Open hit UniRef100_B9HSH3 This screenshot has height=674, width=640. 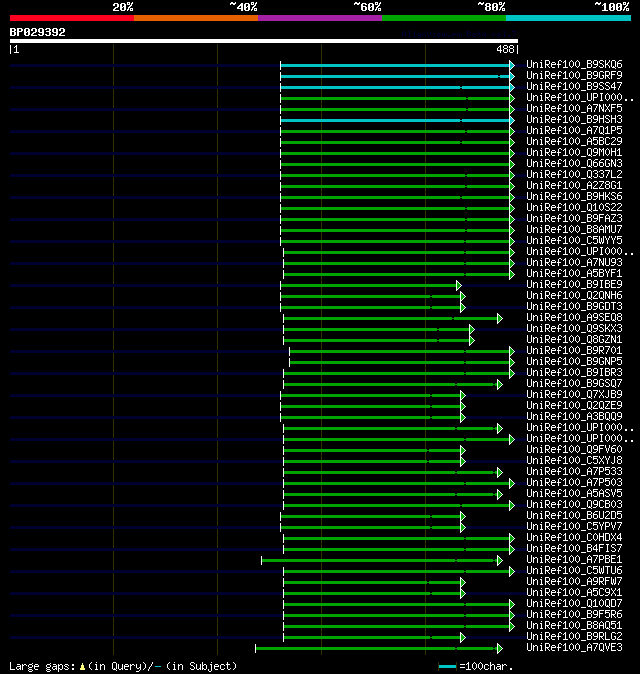coord(574,119)
